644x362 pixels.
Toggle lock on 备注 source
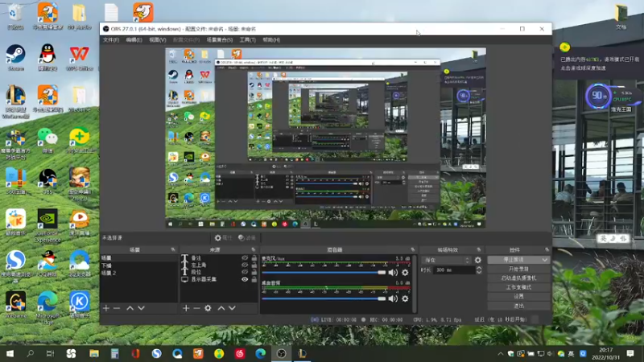(x=254, y=257)
